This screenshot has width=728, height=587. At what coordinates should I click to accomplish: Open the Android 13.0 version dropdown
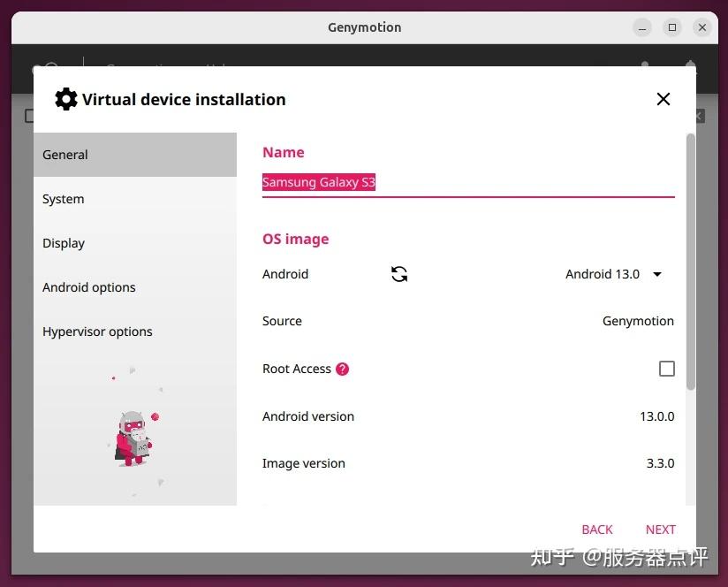click(x=614, y=274)
